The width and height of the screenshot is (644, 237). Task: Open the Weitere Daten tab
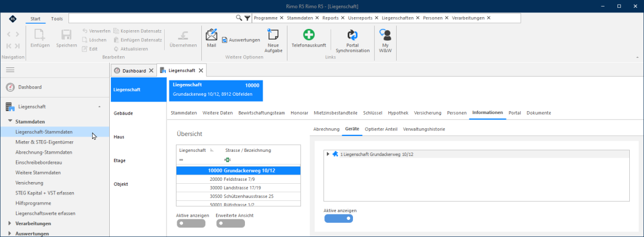218,113
